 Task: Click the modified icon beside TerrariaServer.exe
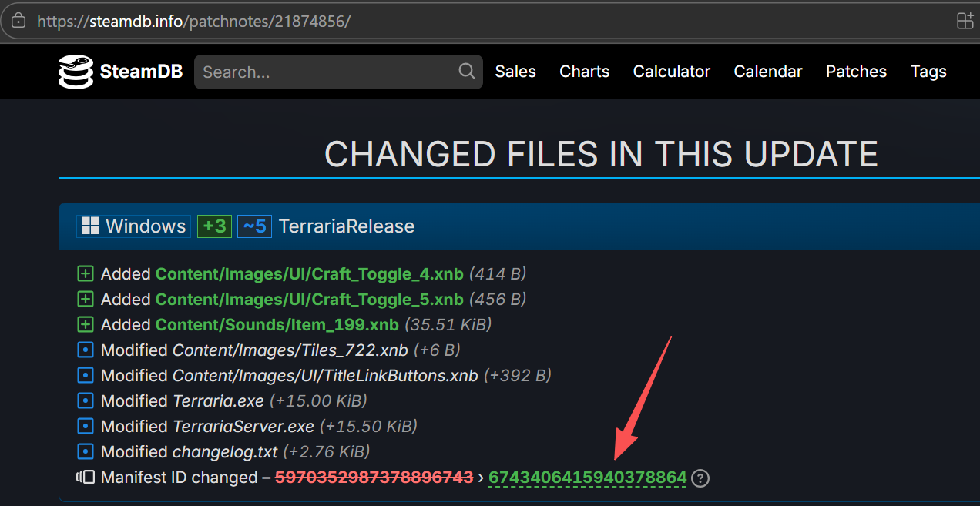pos(86,427)
